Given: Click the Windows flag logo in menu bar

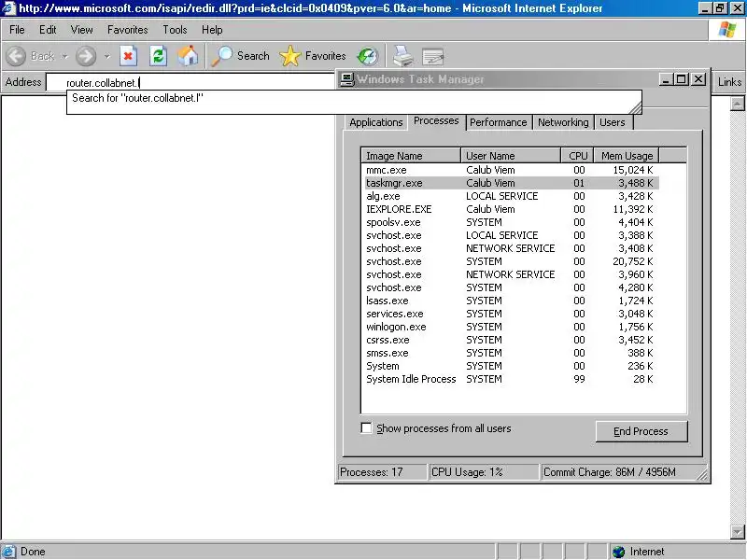Looking at the screenshot, I should tap(727, 30).
